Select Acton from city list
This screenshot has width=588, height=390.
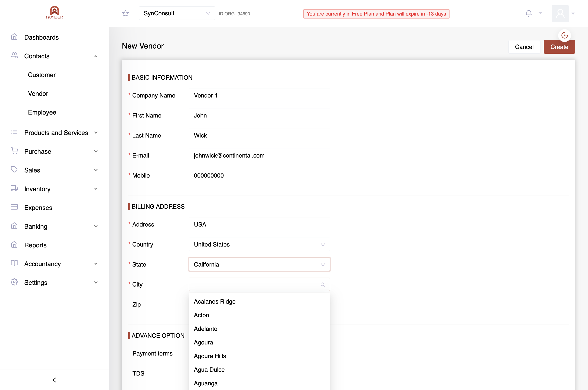(259, 315)
